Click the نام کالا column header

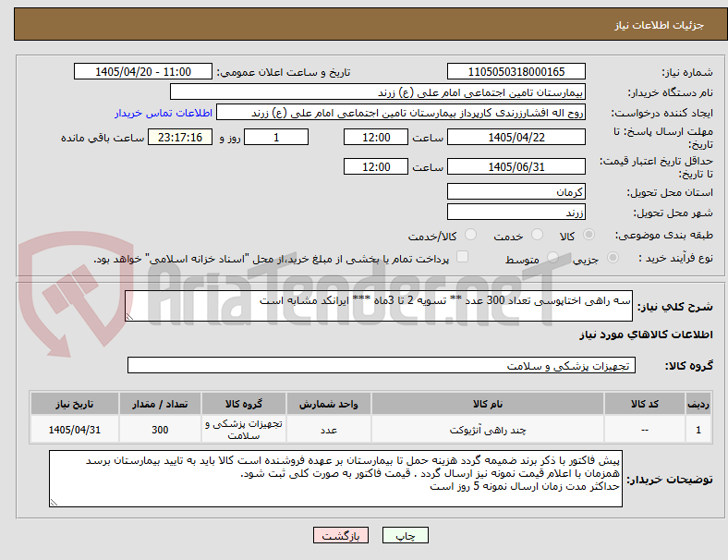[x=488, y=404]
